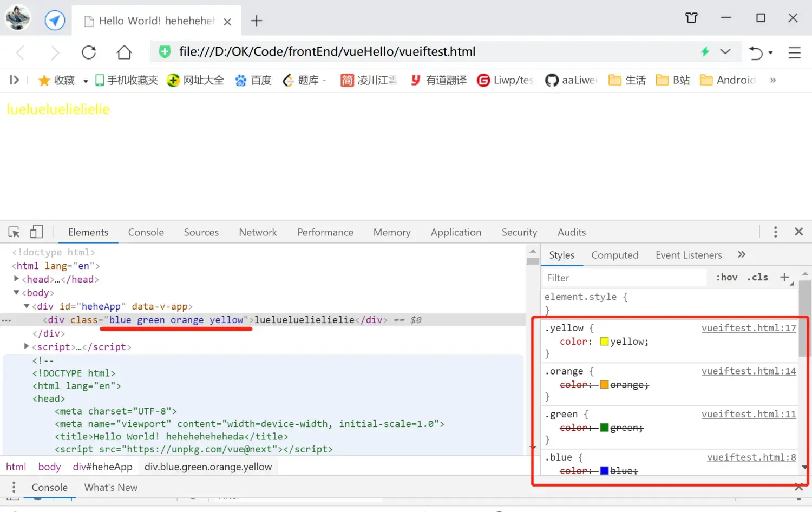Open the green color swatch picker
This screenshot has height=512, width=812.
pyautogui.click(x=604, y=428)
